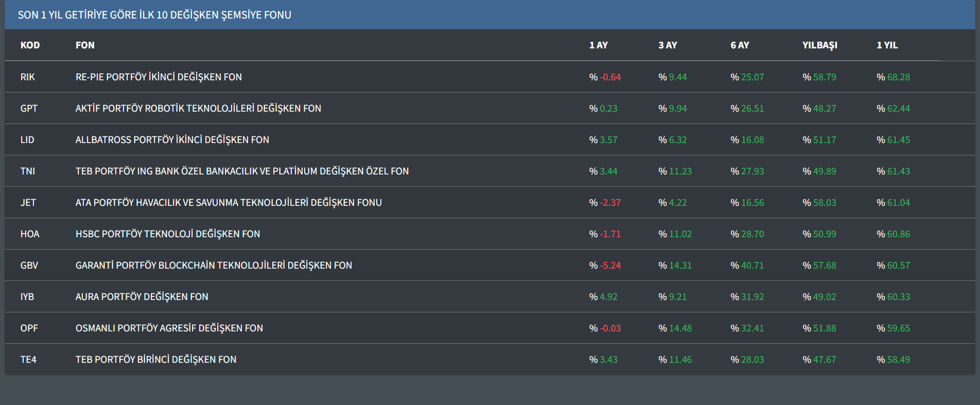This screenshot has height=405, width=980.
Task: Open TEB PORTFÖY ING BANK ÖZEL fund
Action: [x=242, y=171]
